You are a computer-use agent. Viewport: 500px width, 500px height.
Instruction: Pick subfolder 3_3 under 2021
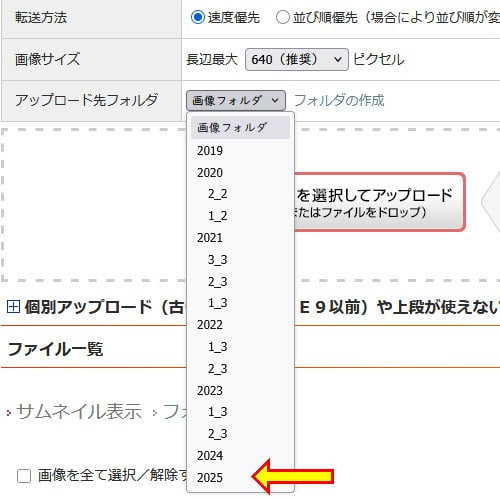click(240, 260)
